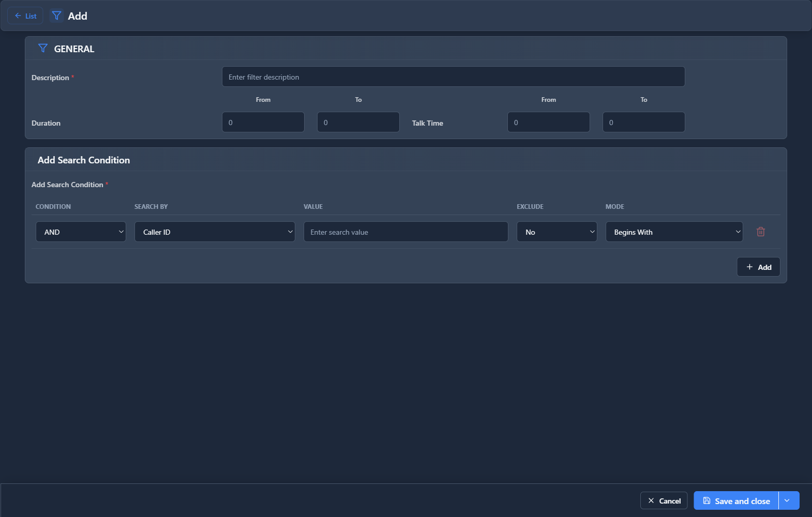This screenshot has width=812, height=517.
Task: Expand the Begins With mode dropdown
Action: tap(674, 232)
